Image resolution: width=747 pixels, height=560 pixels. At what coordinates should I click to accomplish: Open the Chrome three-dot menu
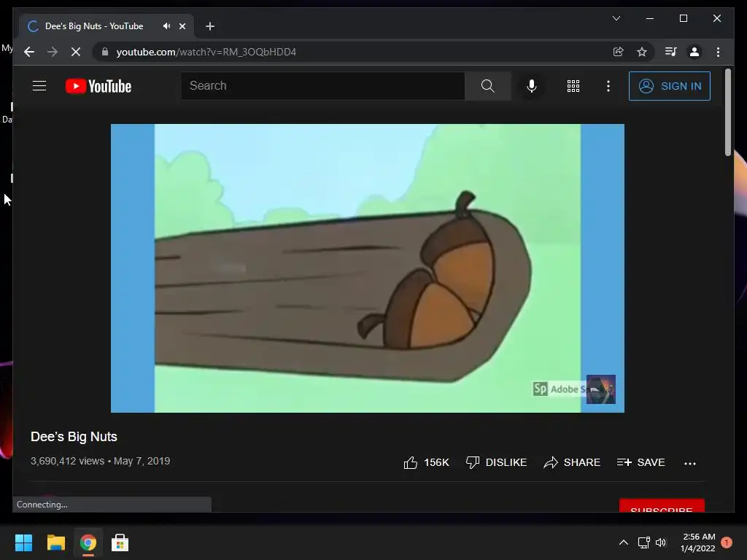pos(718,52)
